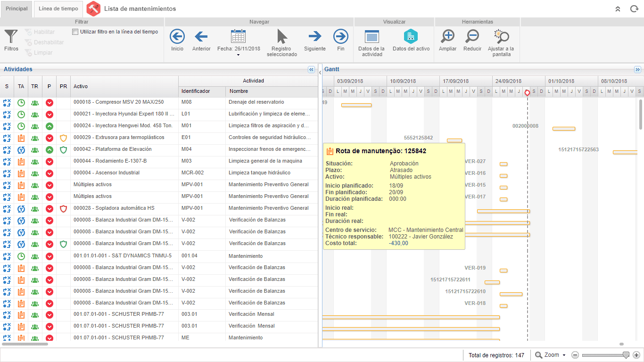Click the panel splitter arrow
Image resolution: width=644 pixels, height=362 pixels.
320,72
